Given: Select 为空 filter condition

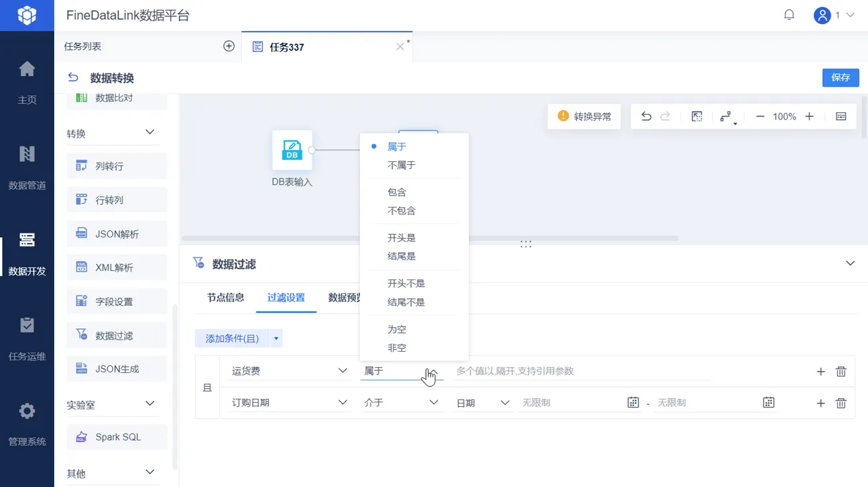Looking at the screenshot, I should coord(397,329).
